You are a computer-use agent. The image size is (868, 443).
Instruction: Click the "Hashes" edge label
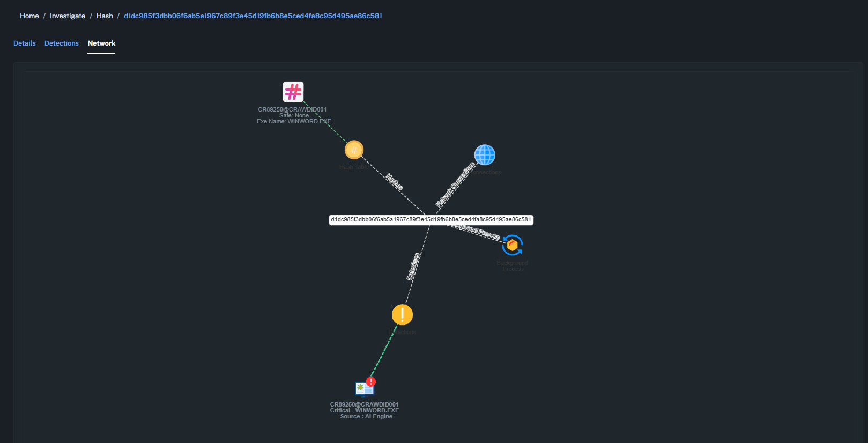[394, 182]
